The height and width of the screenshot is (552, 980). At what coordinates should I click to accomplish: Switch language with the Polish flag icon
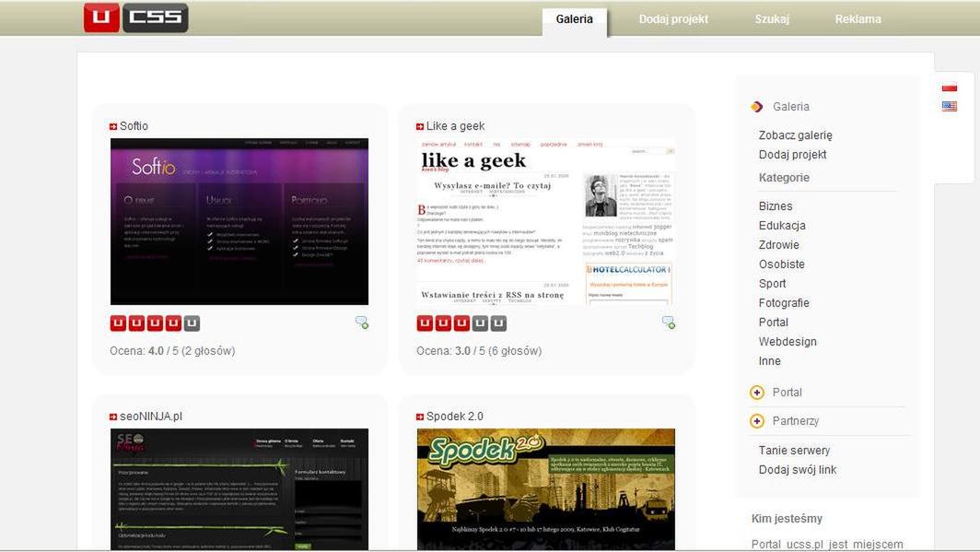(x=950, y=87)
